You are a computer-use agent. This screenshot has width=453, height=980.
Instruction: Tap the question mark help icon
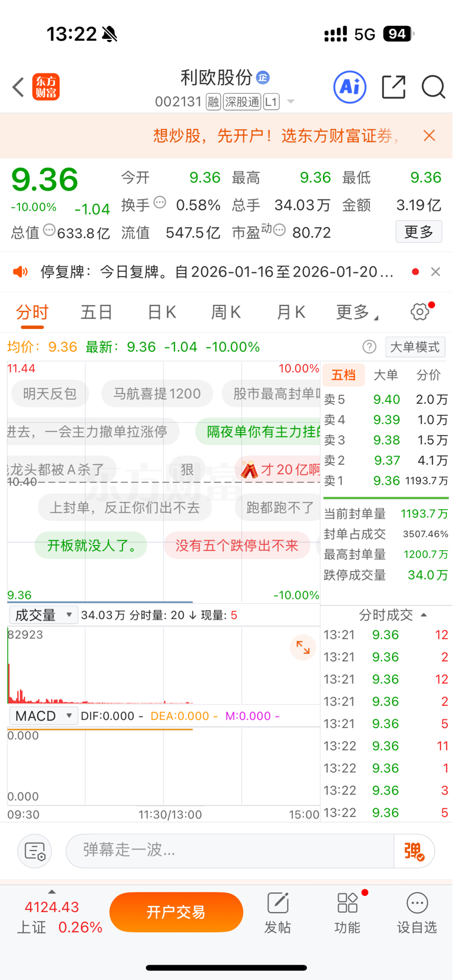pyautogui.click(x=369, y=347)
